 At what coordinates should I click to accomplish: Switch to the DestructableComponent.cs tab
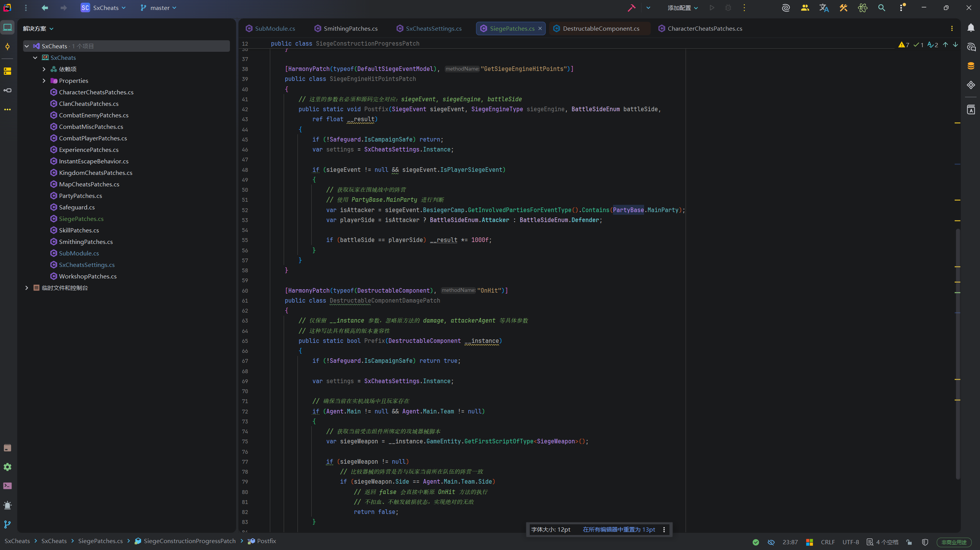pyautogui.click(x=601, y=28)
